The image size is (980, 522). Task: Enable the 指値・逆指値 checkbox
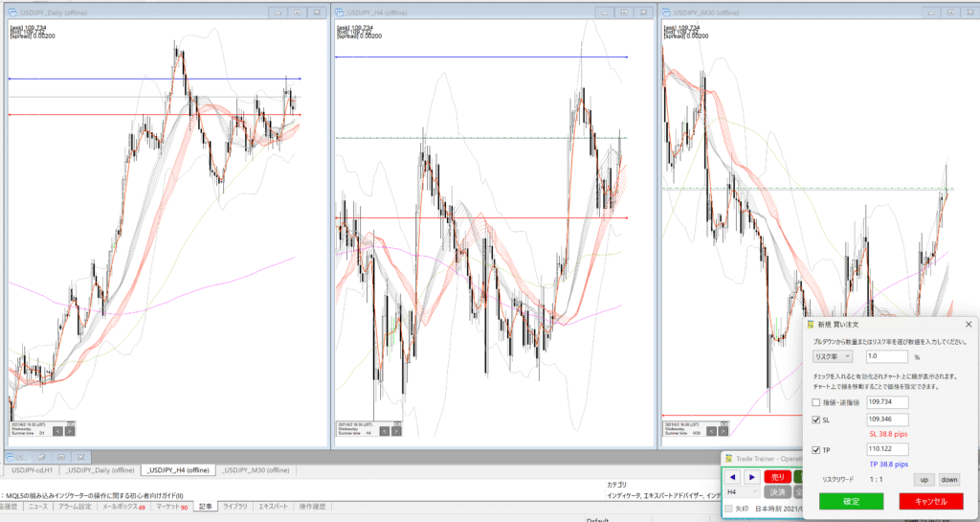815,402
